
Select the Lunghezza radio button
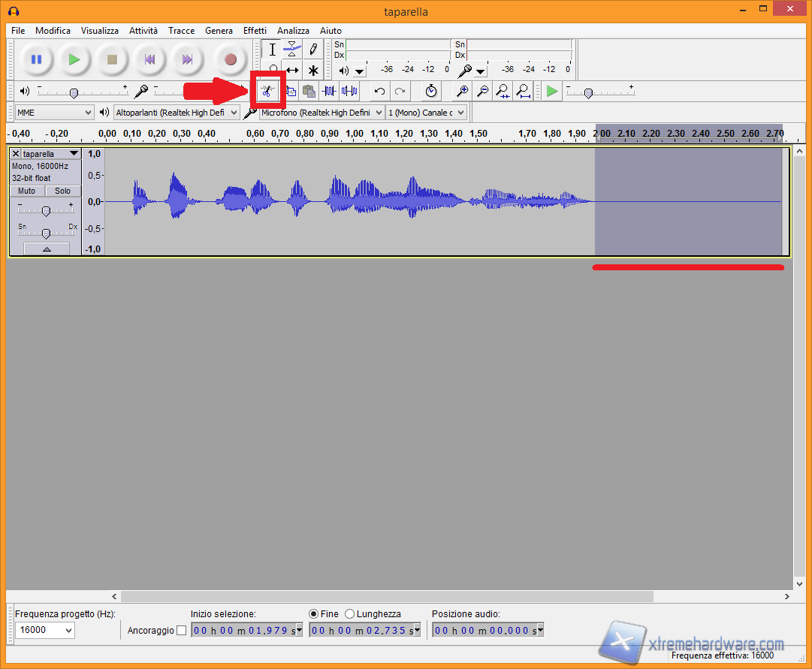[350, 613]
